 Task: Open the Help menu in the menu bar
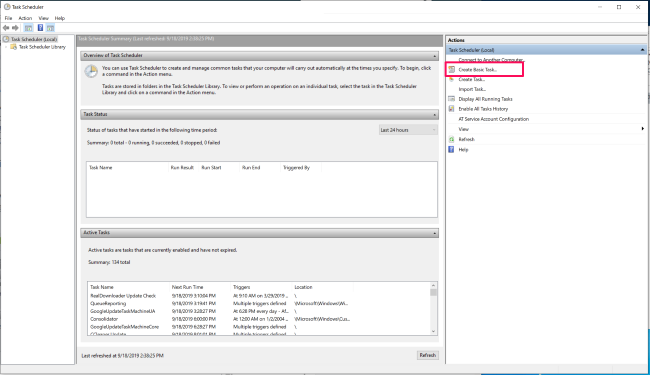60,18
